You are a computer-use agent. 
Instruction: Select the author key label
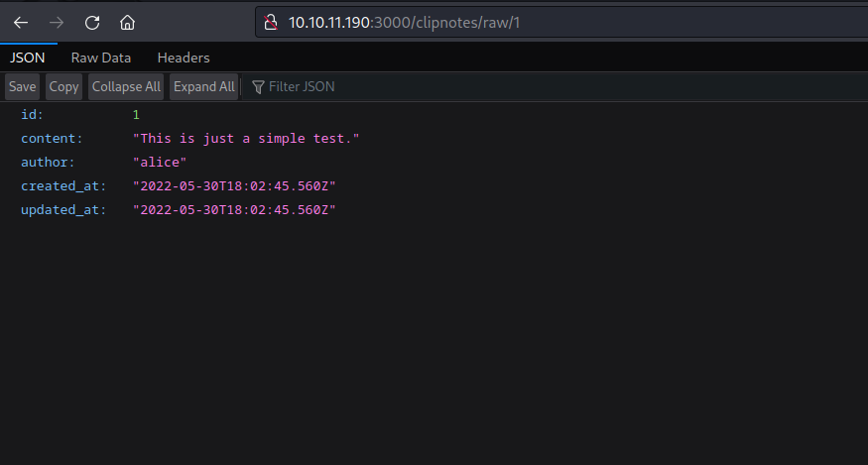tap(48, 163)
